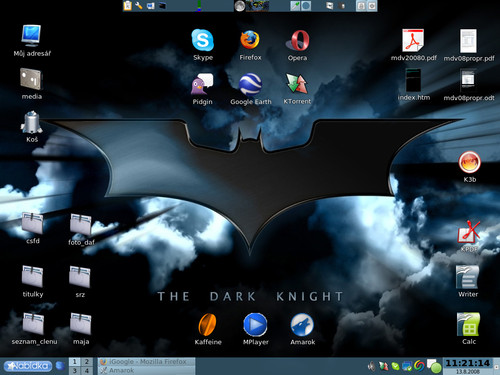Image resolution: width=500 pixels, height=375 pixels.
Task: Click the world map applet in top panel
Action: point(257,6)
